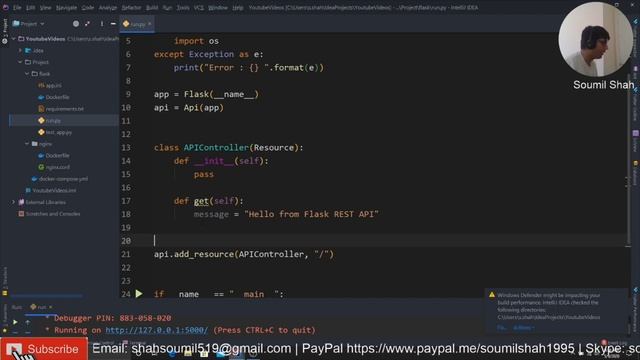The image size is (640, 360).
Task: Open the Project tool window stripe button
Action: click(4, 31)
